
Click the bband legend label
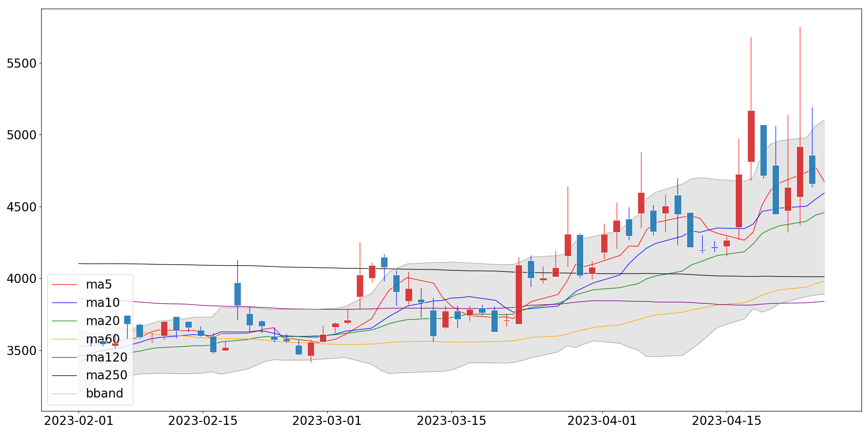click(105, 393)
